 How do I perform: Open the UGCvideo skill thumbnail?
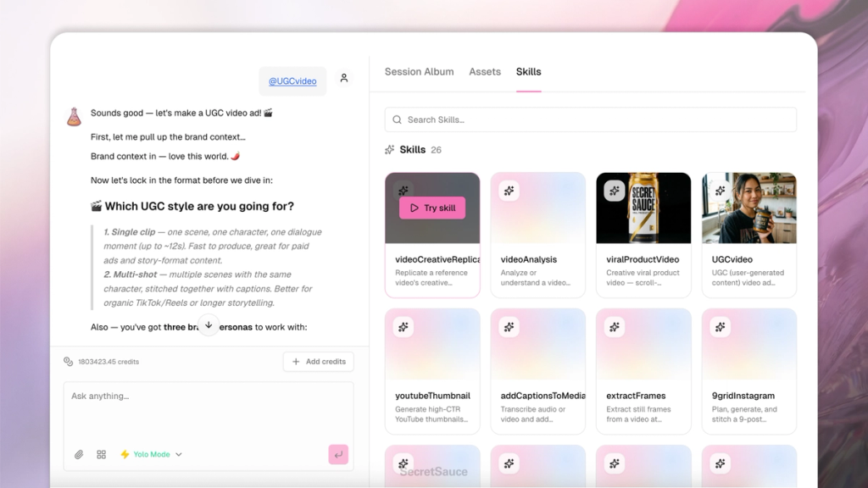[748, 206]
